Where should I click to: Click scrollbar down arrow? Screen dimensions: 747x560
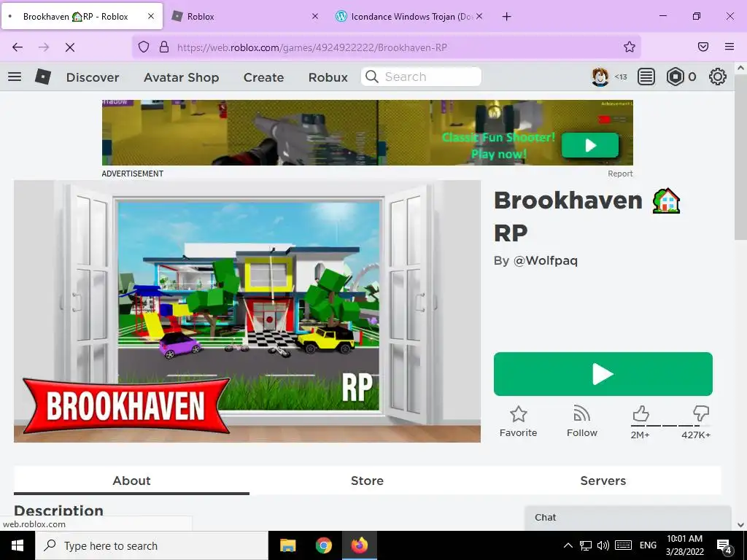pyautogui.click(x=740, y=524)
